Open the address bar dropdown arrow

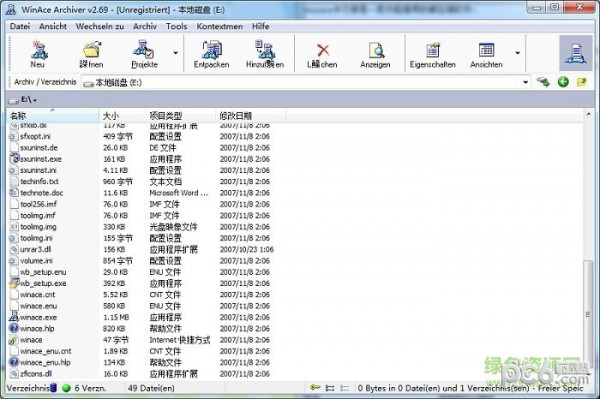[525, 82]
